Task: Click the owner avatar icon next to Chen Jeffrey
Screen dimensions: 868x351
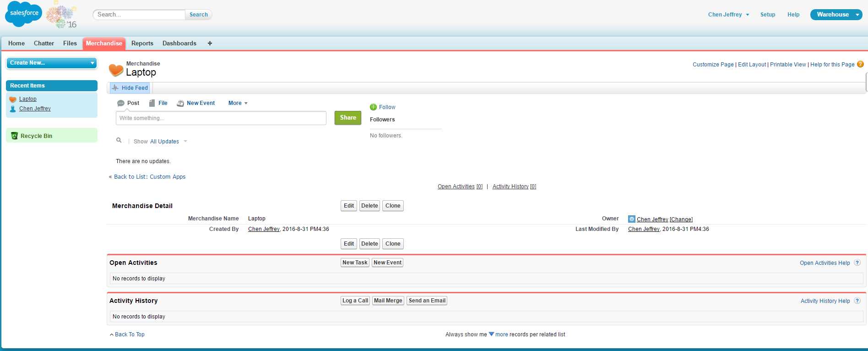Action: [x=632, y=219]
